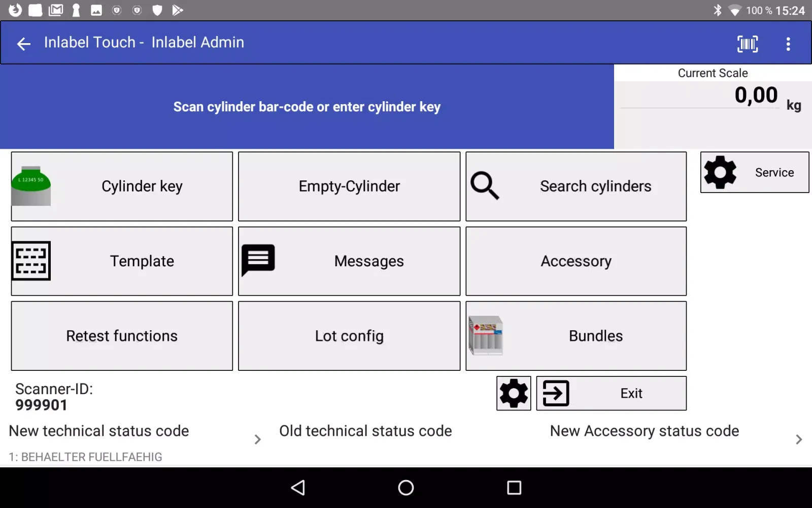The image size is (812, 508).
Task: Open settings gear next to Exit
Action: pyautogui.click(x=514, y=393)
